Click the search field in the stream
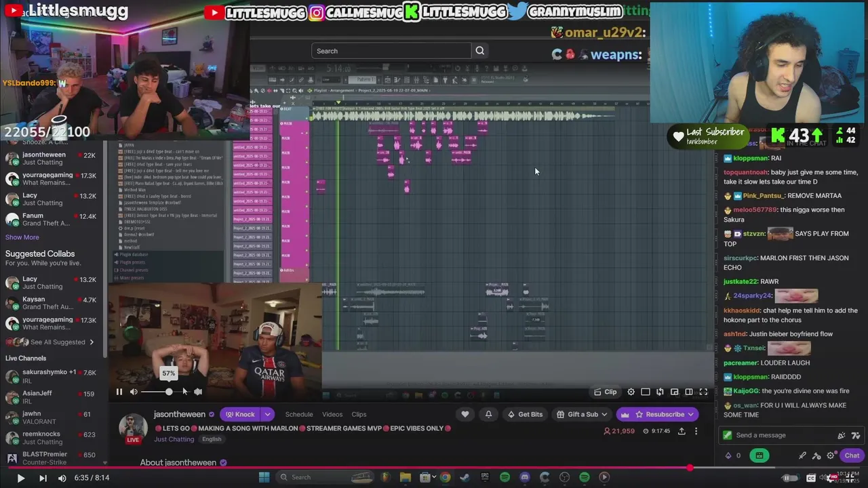This screenshot has height=488, width=868. click(391, 51)
